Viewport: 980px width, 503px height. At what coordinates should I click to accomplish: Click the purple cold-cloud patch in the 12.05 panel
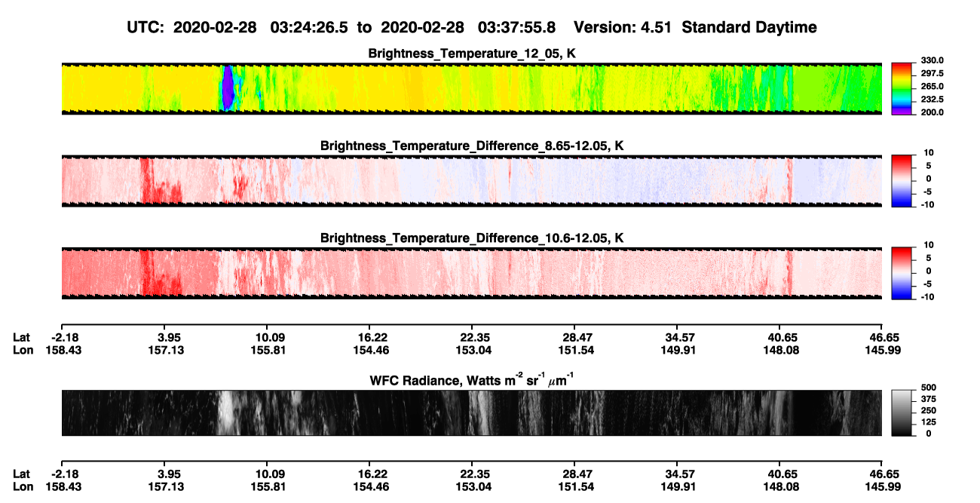(x=227, y=87)
